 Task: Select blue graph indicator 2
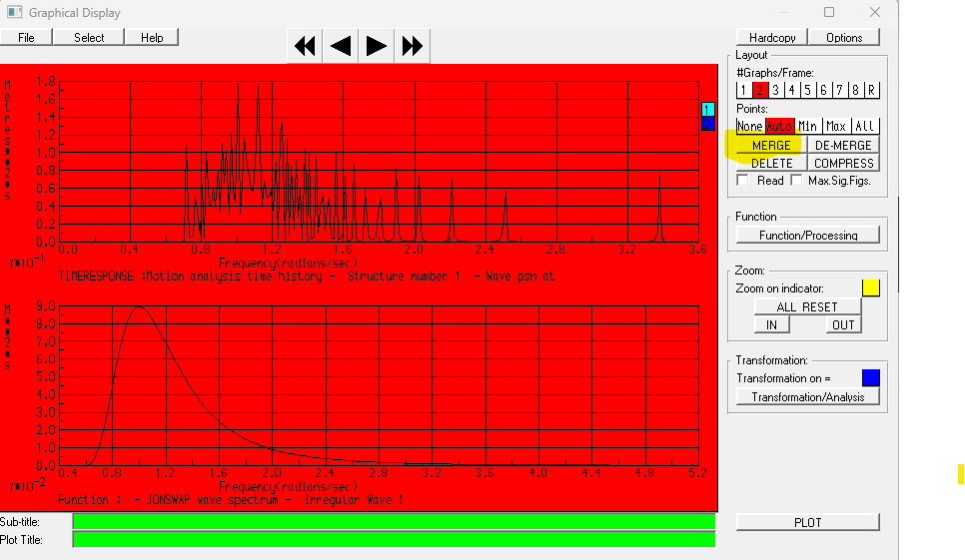pos(707,124)
